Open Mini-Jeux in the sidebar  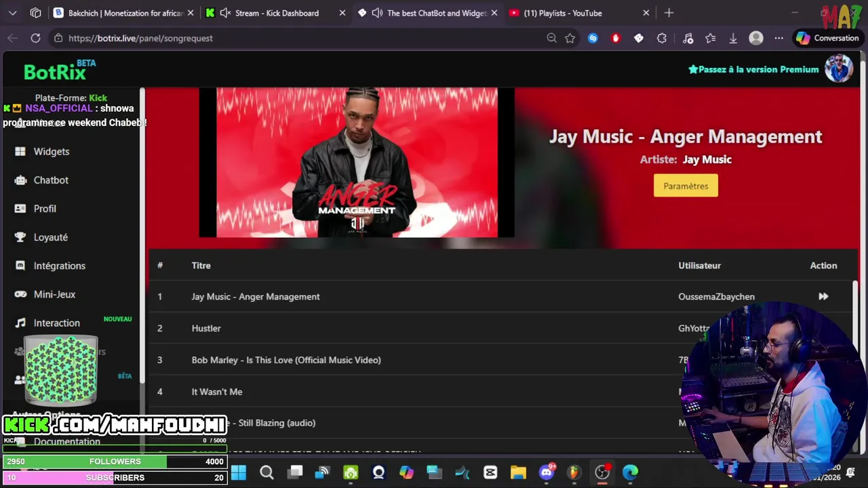(x=54, y=294)
